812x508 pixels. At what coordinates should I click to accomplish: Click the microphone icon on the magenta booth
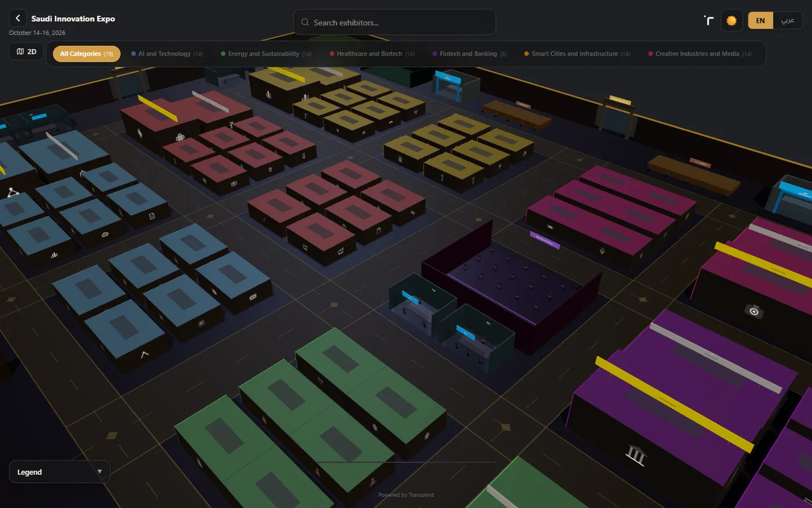603,251
